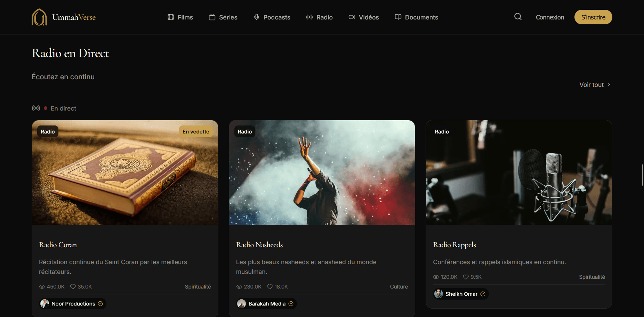Click the heart icon on Radio Coran
644x317 pixels.
[x=73, y=287]
